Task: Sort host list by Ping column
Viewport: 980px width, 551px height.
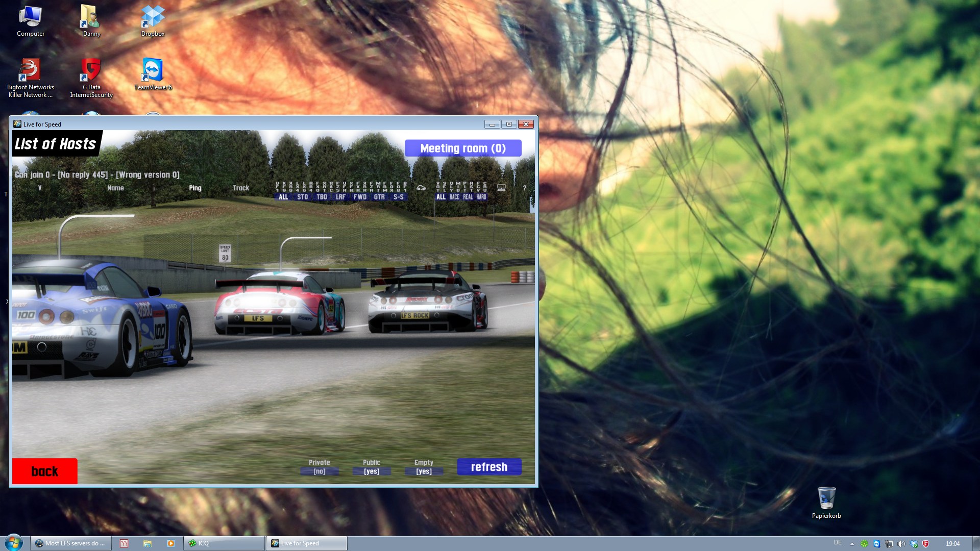Action: pyautogui.click(x=195, y=188)
